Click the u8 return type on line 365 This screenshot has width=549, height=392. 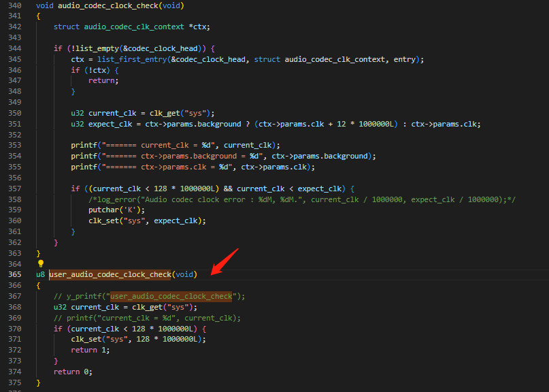[x=40, y=274]
